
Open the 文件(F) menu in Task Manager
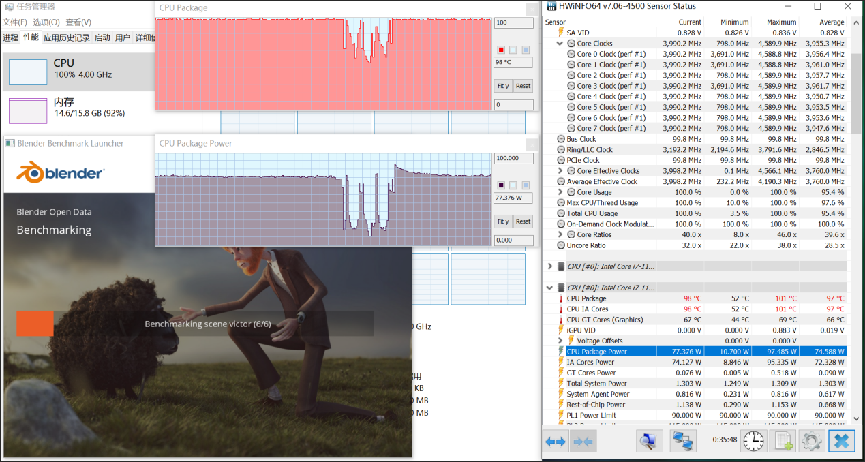(x=12, y=21)
